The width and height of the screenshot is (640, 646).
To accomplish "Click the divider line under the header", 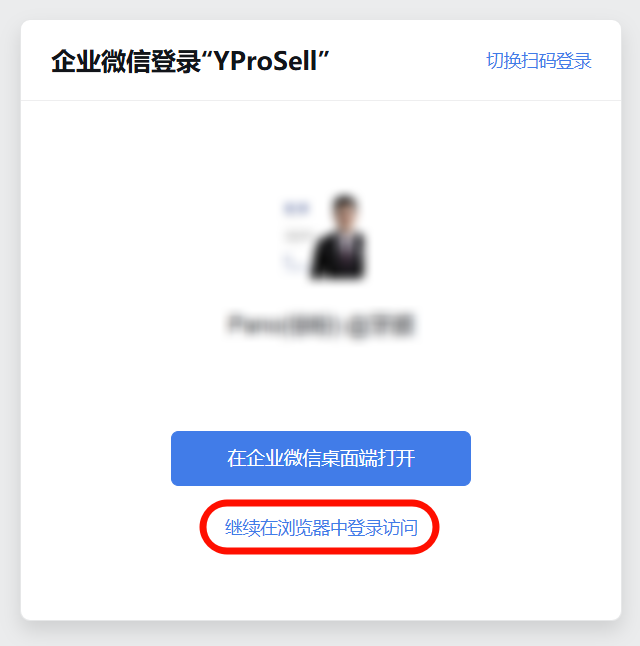I will tap(321, 100).
